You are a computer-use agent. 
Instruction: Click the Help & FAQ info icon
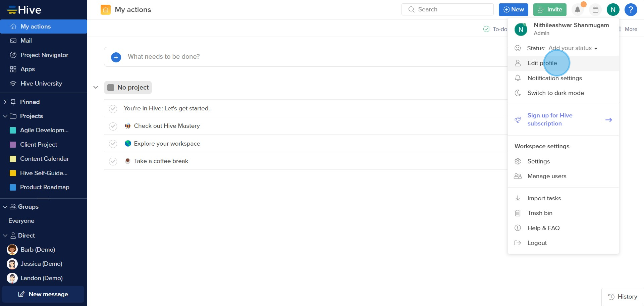518,228
